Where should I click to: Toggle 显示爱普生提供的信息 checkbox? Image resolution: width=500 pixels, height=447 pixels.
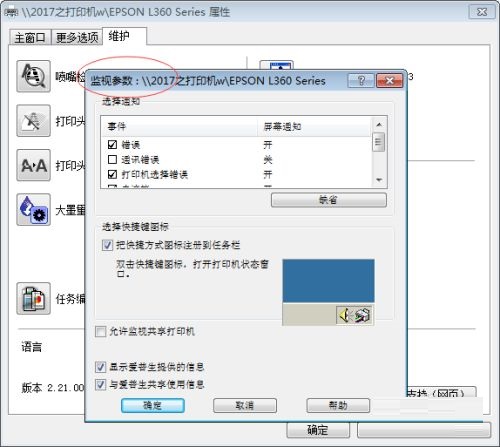(100, 367)
